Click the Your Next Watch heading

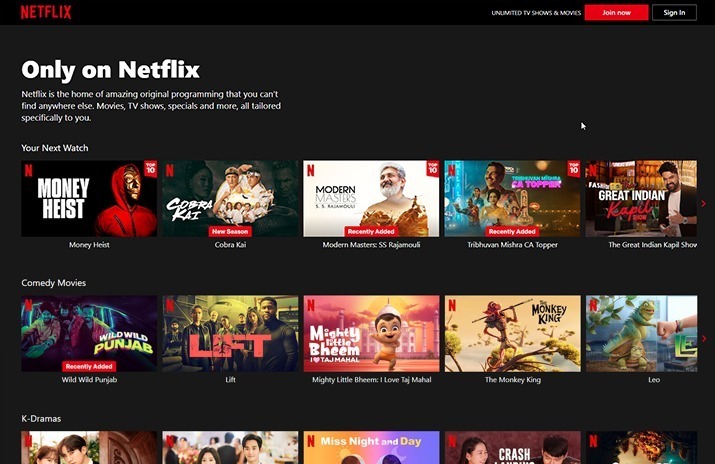55,148
